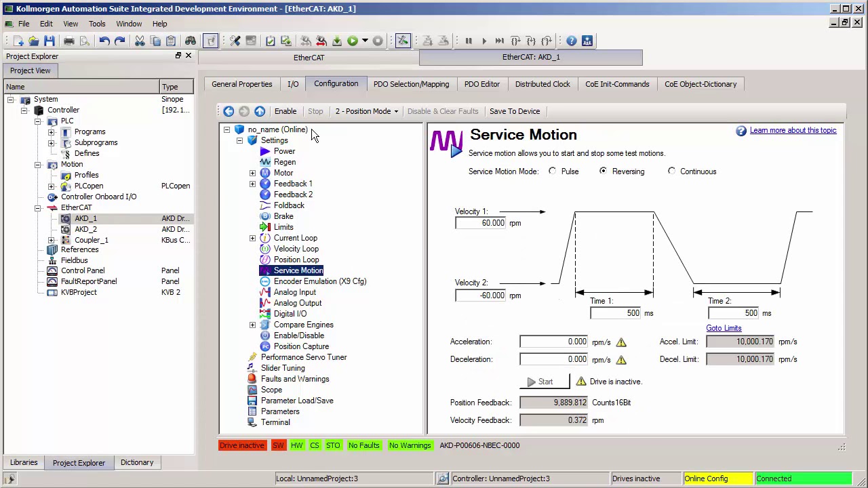
Task: Click the blue Help question icon
Action: tap(572, 41)
